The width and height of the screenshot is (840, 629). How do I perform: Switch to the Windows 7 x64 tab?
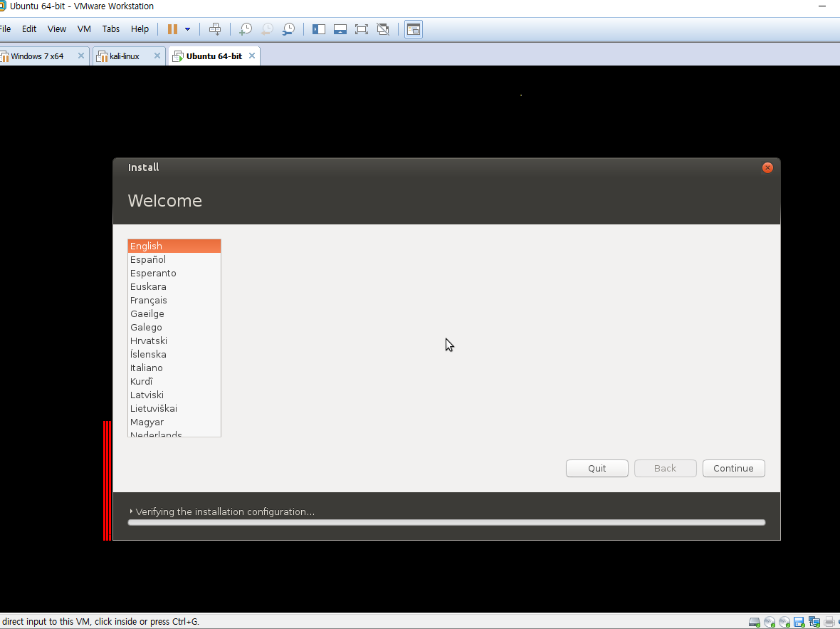[37, 56]
